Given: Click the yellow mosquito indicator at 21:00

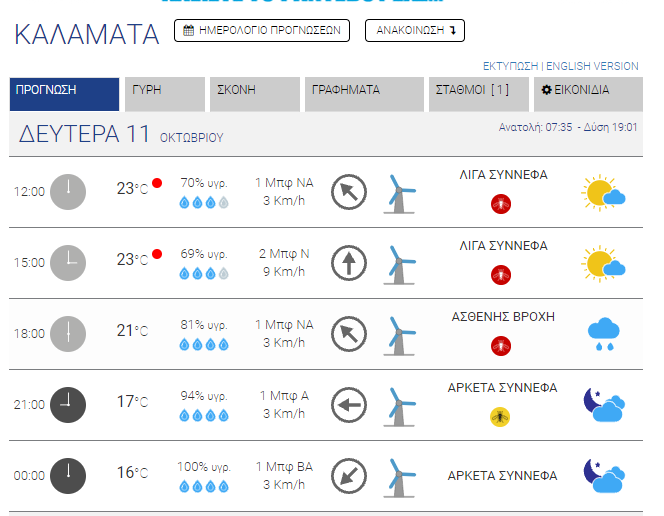Looking at the screenshot, I should [502, 417].
